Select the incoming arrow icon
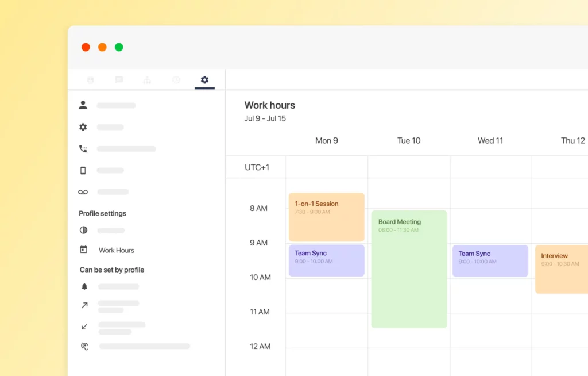 pyautogui.click(x=84, y=327)
